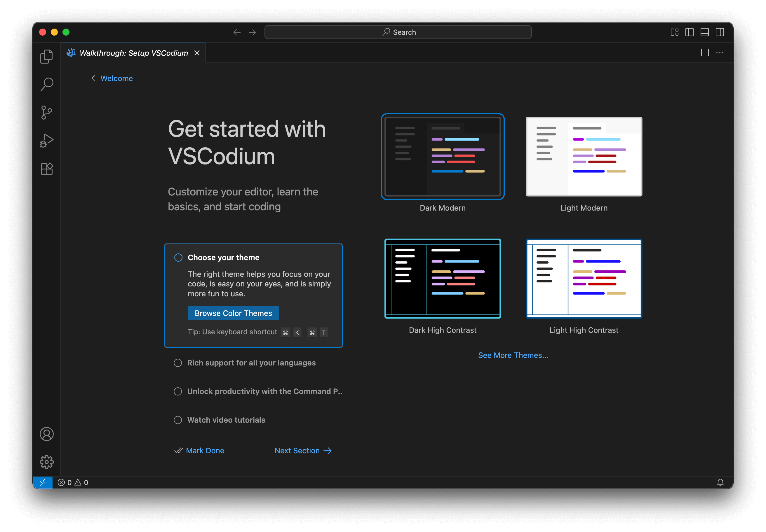The image size is (766, 532).
Task: Toggle the bottom panel layout icon
Action: [x=704, y=32]
